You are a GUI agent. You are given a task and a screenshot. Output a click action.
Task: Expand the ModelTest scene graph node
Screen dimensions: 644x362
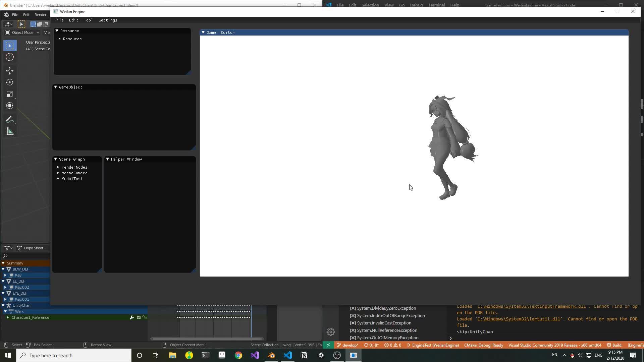click(58, 179)
